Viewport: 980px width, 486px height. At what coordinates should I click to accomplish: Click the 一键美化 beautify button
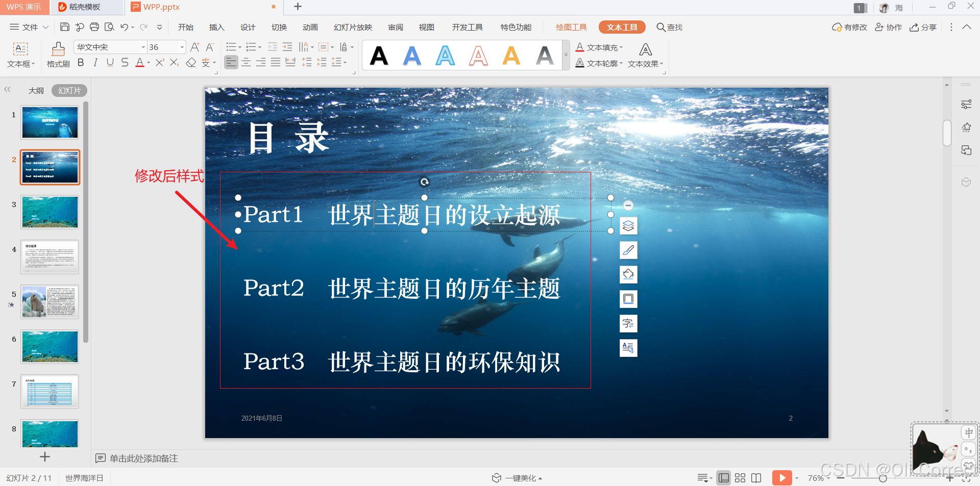click(x=517, y=478)
